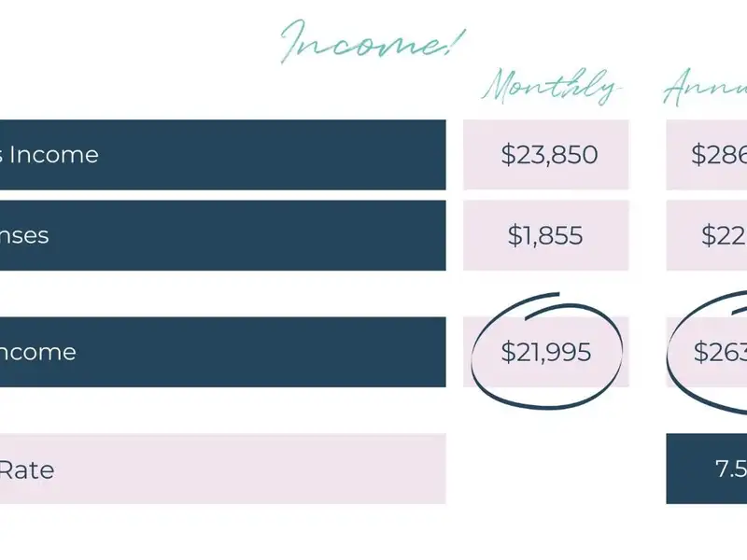The width and height of the screenshot is (747, 560).
Task: Click the $23,850 monthly income cell
Action: (546, 155)
